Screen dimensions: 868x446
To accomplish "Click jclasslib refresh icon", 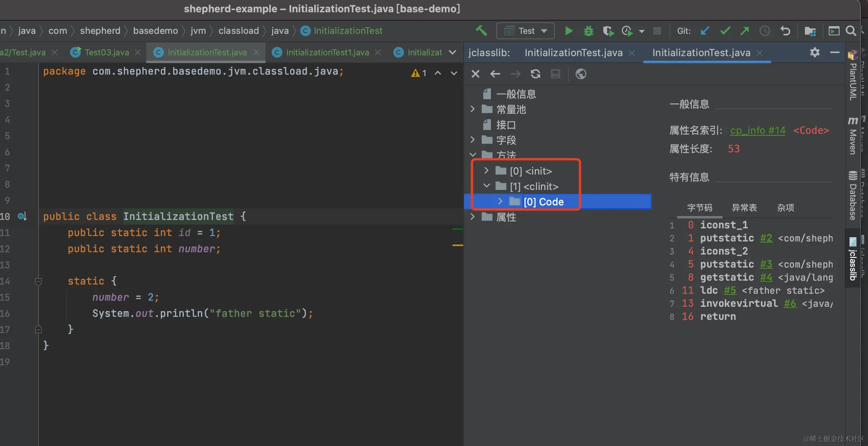I will coord(535,74).
